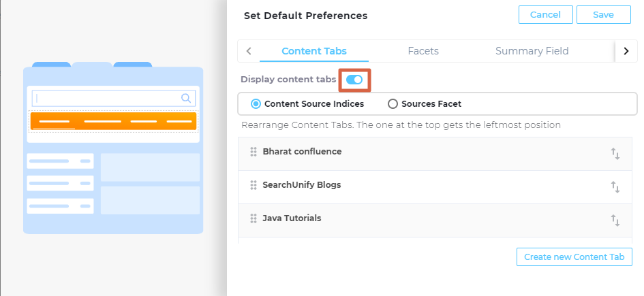644x296 pixels.
Task: Click Create new Content Tab button
Action: [x=574, y=257]
